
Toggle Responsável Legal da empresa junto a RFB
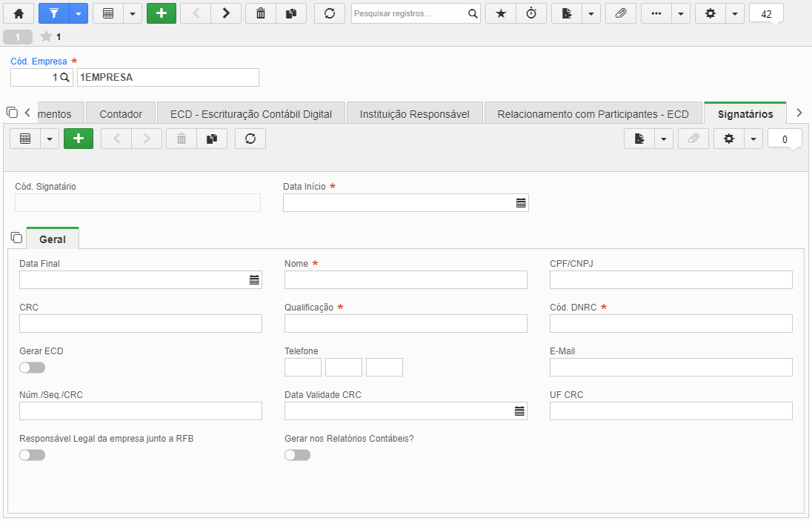pyautogui.click(x=32, y=455)
